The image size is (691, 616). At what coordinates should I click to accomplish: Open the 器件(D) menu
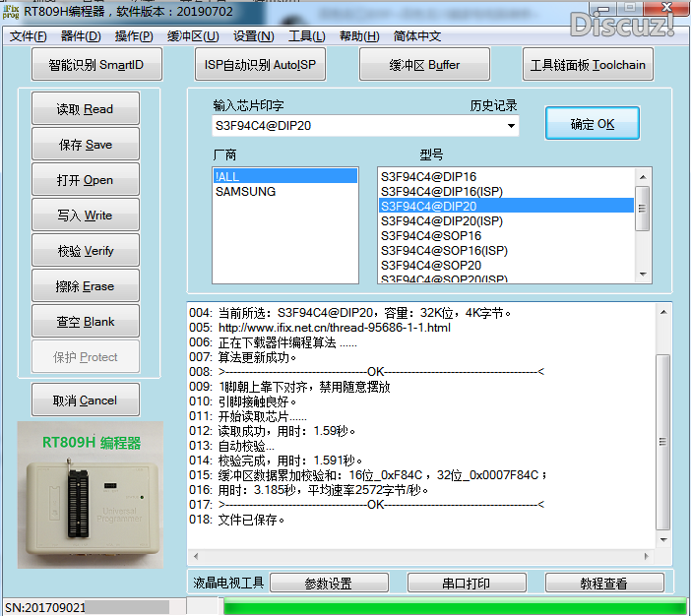point(81,36)
